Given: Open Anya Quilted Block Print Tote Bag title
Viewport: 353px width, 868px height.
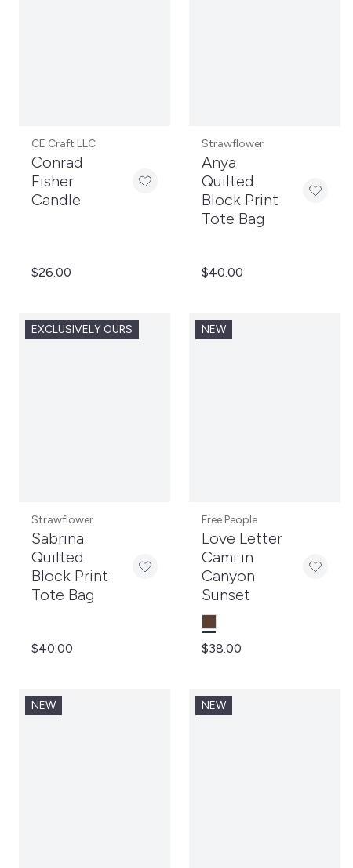Looking at the screenshot, I should [240, 190].
